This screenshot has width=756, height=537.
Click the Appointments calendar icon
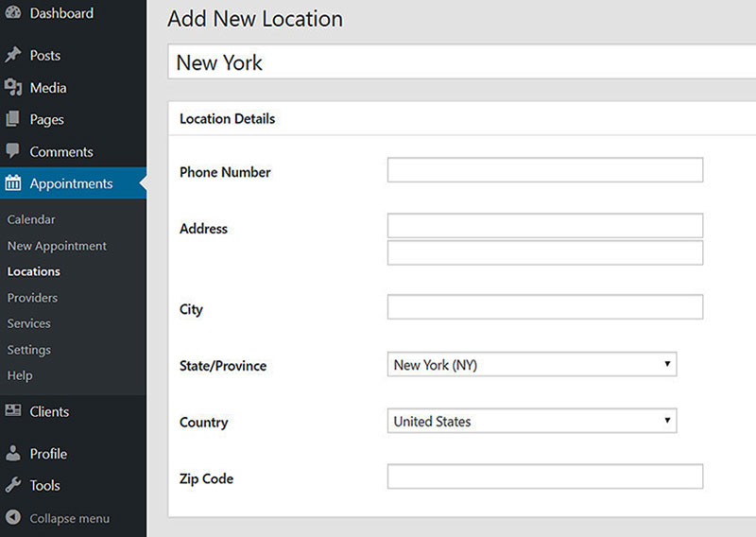(x=13, y=182)
